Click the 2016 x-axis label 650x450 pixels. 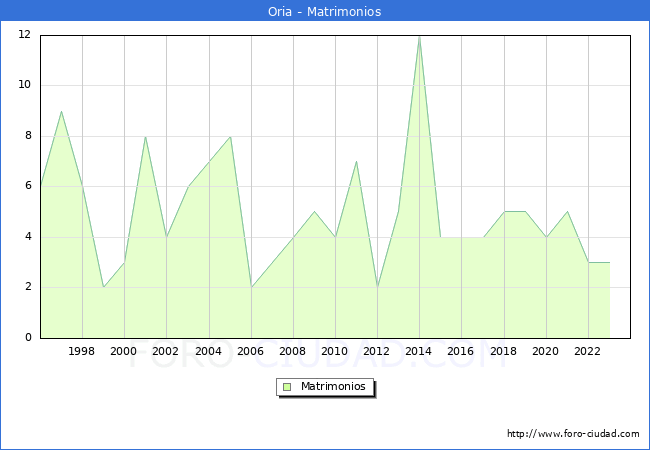coord(461,351)
